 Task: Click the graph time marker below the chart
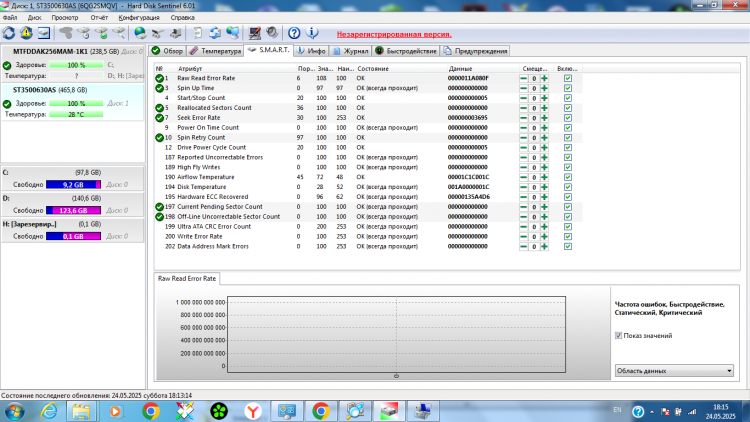[396, 376]
